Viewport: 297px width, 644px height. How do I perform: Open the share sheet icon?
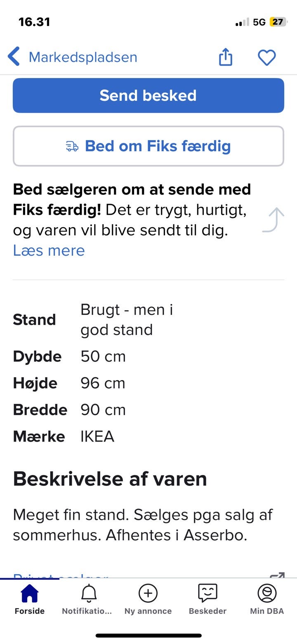pyautogui.click(x=225, y=57)
